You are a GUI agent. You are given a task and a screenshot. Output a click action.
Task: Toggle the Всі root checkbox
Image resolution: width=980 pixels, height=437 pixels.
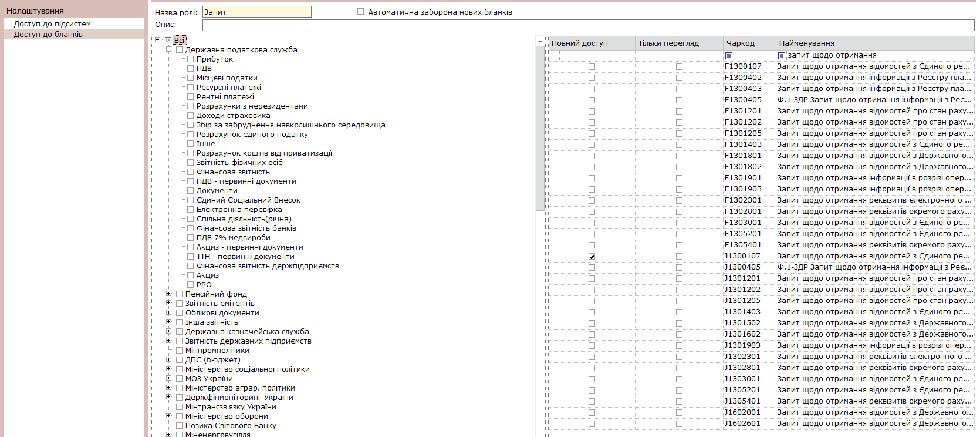[168, 41]
